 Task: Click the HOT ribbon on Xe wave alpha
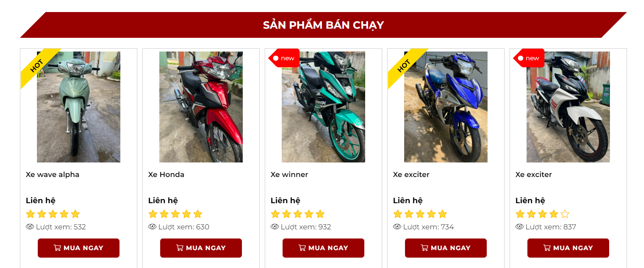tap(38, 66)
